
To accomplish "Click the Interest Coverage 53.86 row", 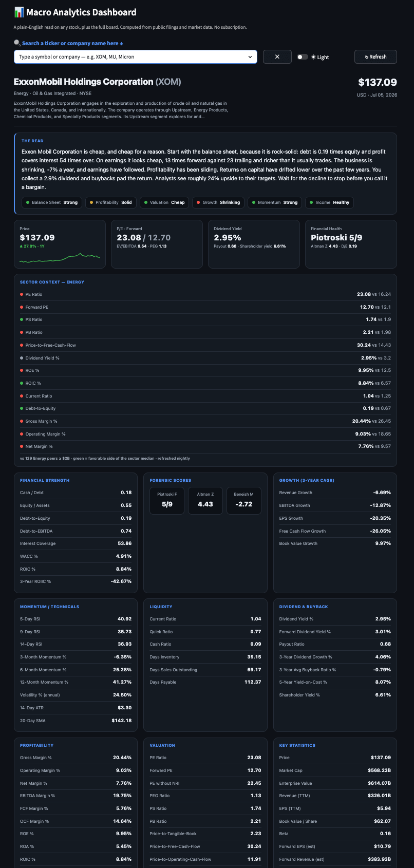I will pos(76,543).
